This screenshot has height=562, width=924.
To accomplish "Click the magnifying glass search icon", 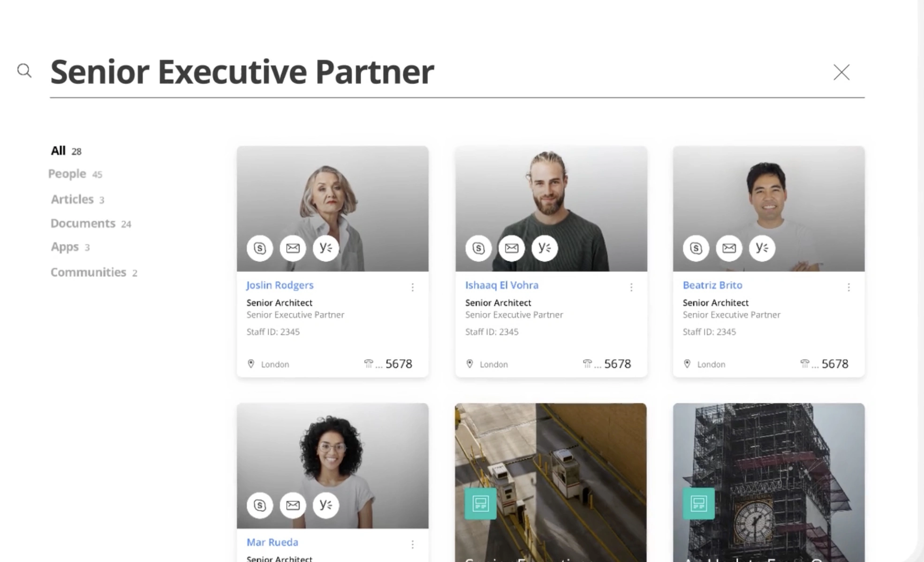I will pyautogui.click(x=24, y=71).
